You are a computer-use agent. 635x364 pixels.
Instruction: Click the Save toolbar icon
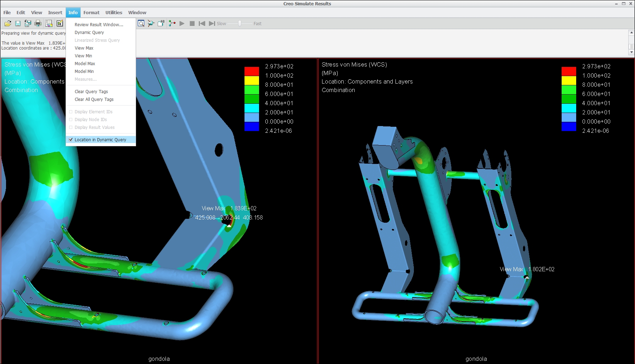pyautogui.click(x=18, y=23)
